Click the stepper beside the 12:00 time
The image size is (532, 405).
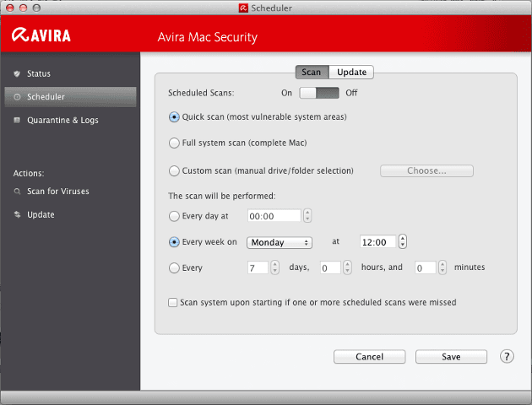(403, 242)
